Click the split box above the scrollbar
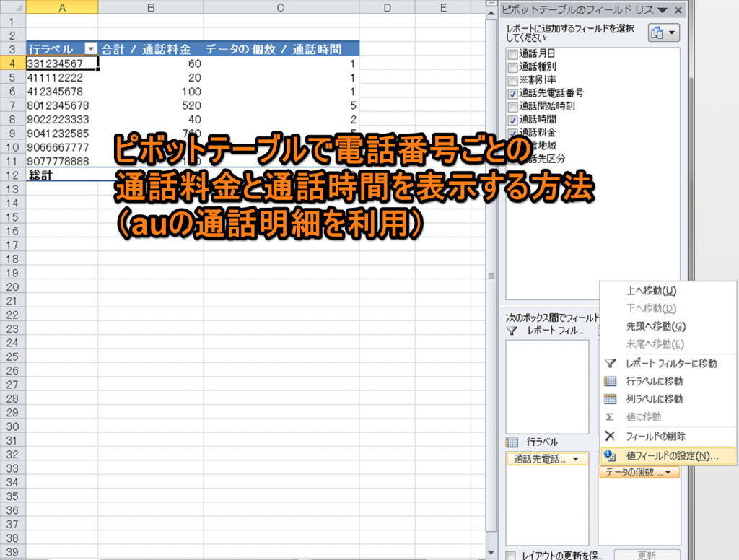 (491, 4)
